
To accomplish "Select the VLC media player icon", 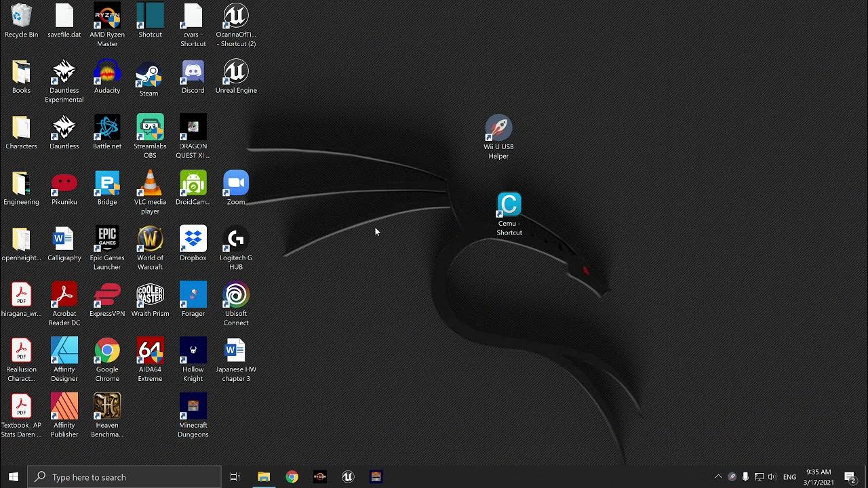I will 150,193.
